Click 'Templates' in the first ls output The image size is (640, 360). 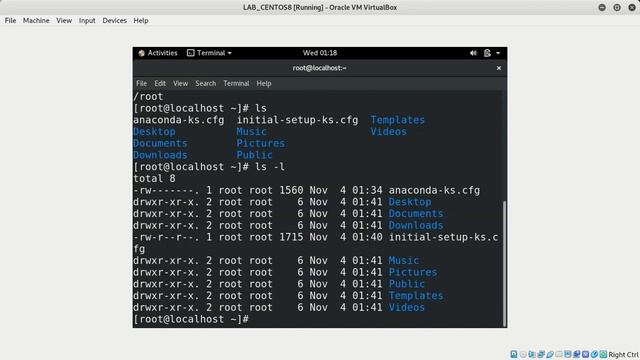click(398, 120)
